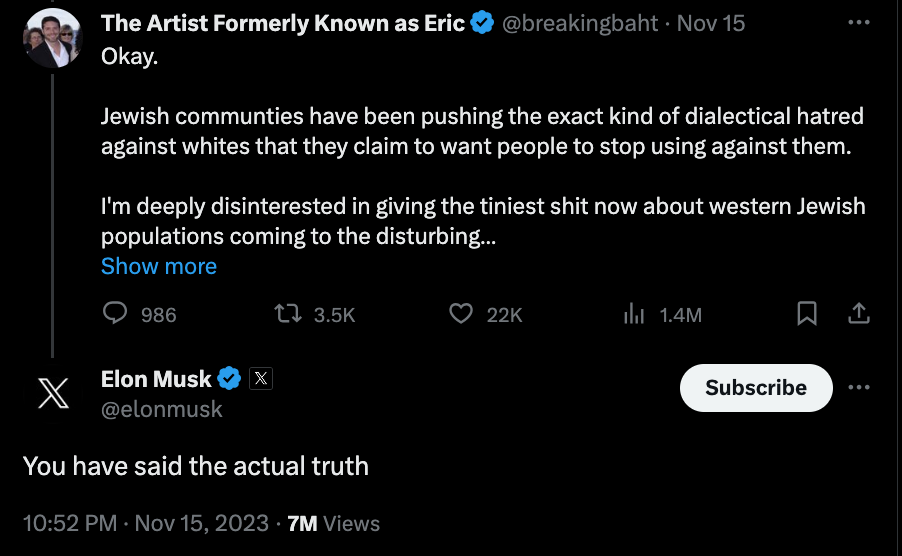Like the post with 22K hearts
This screenshot has height=556, width=902.
click(x=461, y=314)
